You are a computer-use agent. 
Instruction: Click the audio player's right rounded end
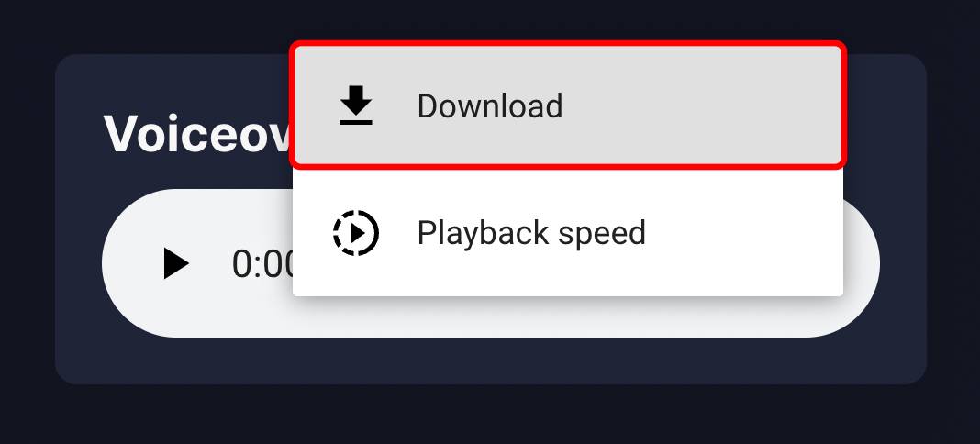(862, 263)
